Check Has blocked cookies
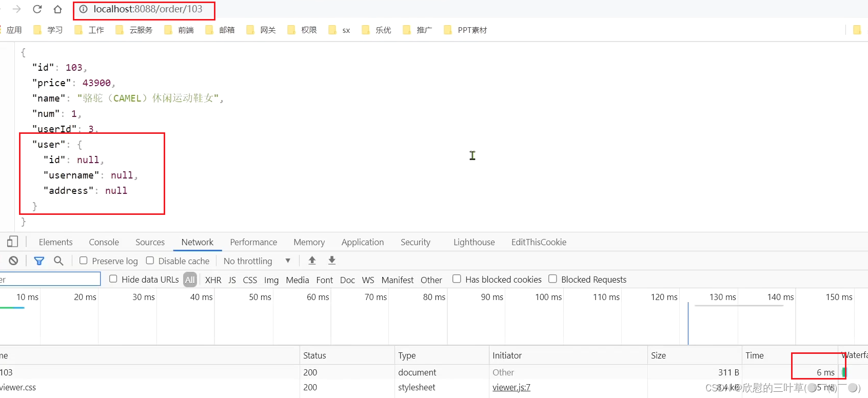This screenshot has height=398, width=868. [x=457, y=278]
